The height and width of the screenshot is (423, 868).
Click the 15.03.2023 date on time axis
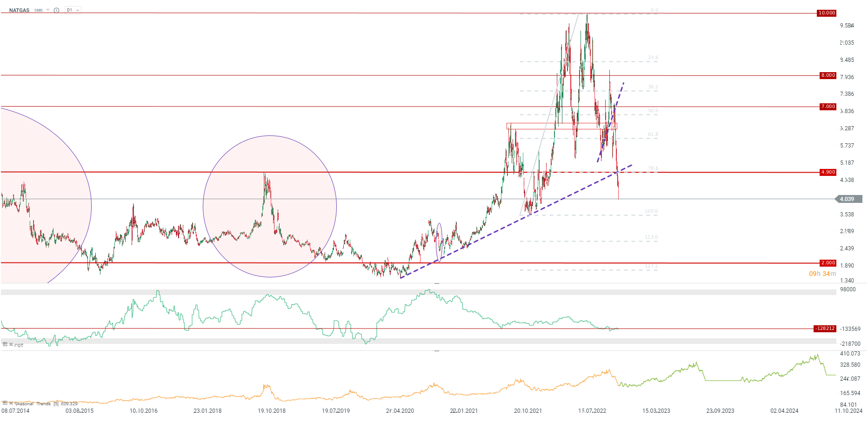(x=656, y=411)
